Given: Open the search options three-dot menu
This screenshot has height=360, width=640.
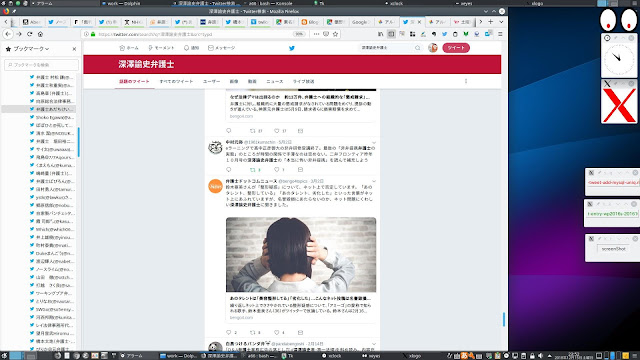Looking at the screenshot, I should [466, 81].
